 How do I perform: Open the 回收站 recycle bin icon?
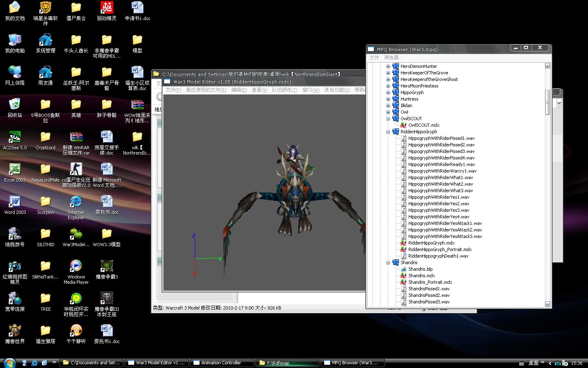15,108
